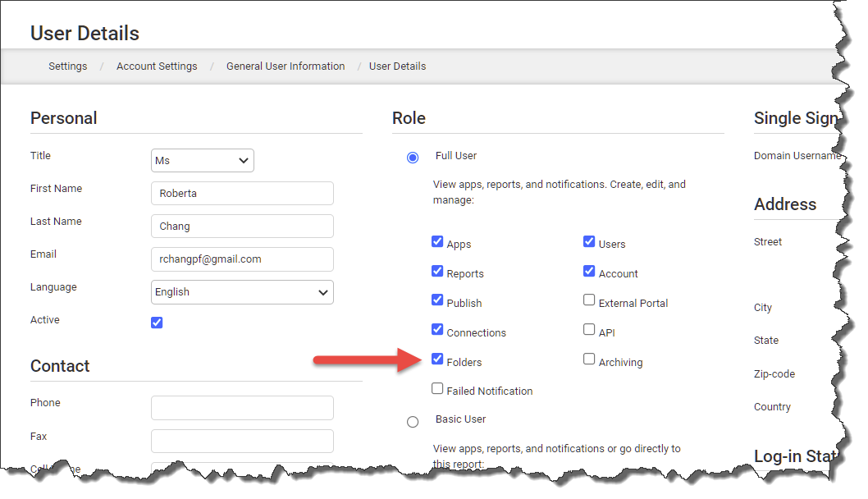Click the Street label
Screen dimensions: 868x499
pos(768,242)
